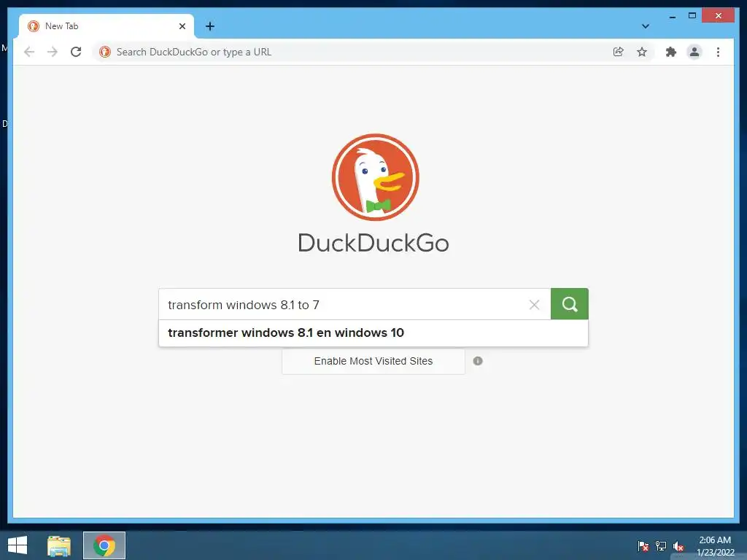This screenshot has width=747, height=560.
Task: Maximize the Chrome window
Action: (692, 16)
